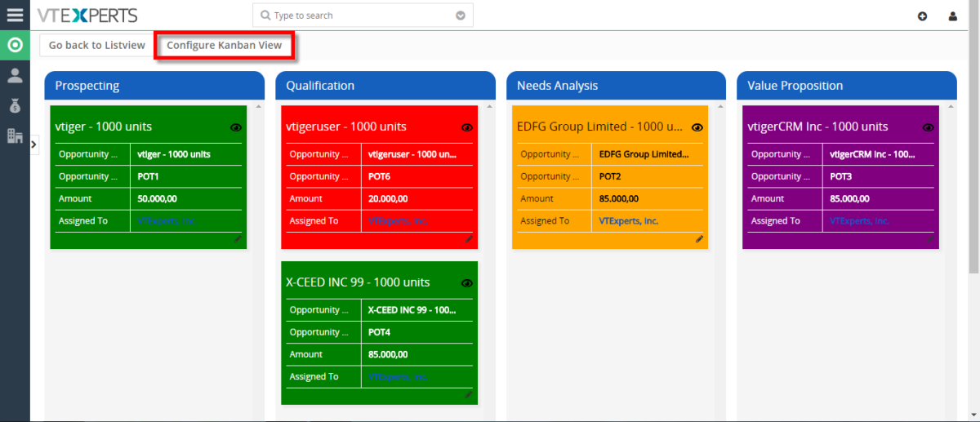This screenshot has width=980, height=422.
Task: Select POT6 value on vtigeruser card
Action: pyautogui.click(x=380, y=176)
